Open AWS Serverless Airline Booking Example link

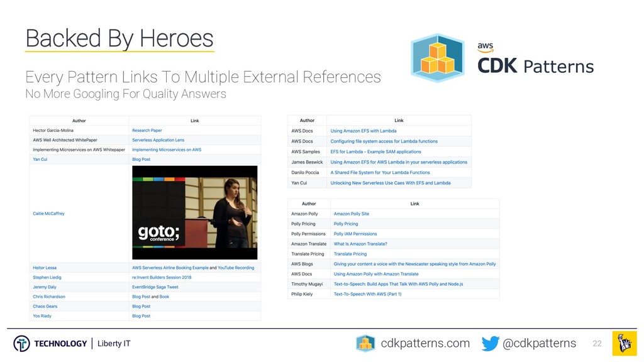[170, 268]
